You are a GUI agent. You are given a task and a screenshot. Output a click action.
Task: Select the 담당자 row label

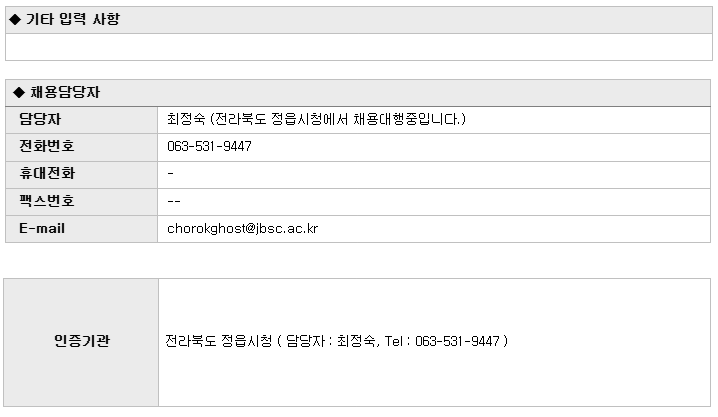click(x=40, y=119)
